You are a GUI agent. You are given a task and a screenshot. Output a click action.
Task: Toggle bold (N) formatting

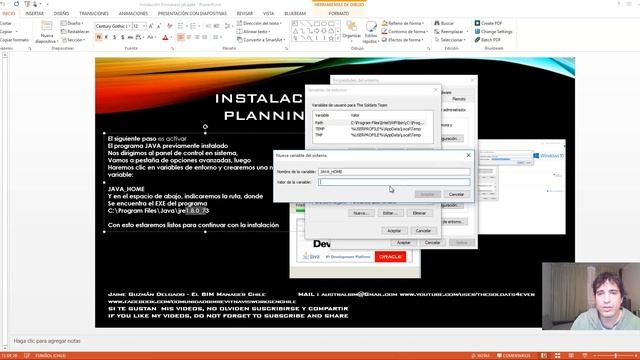[98, 37]
